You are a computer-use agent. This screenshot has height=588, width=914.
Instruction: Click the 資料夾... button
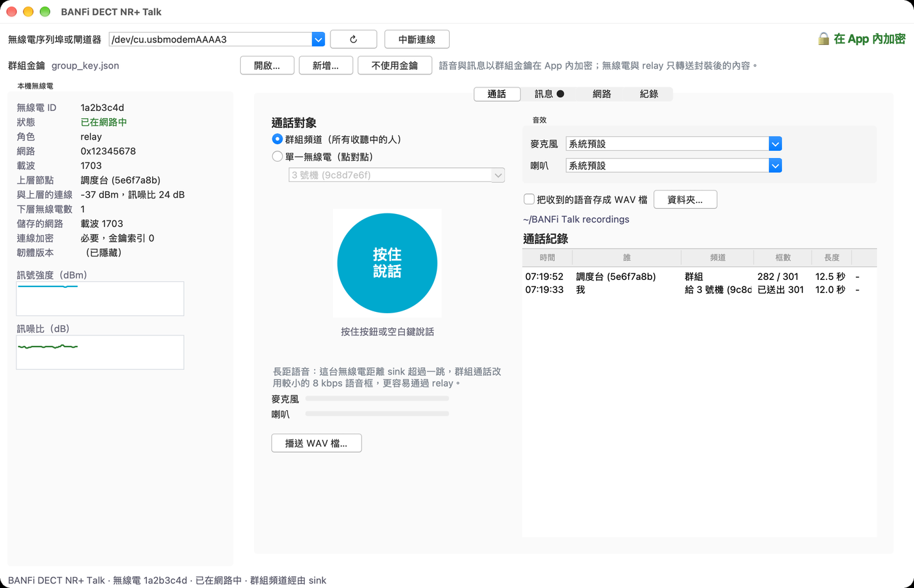(x=685, y=200)
